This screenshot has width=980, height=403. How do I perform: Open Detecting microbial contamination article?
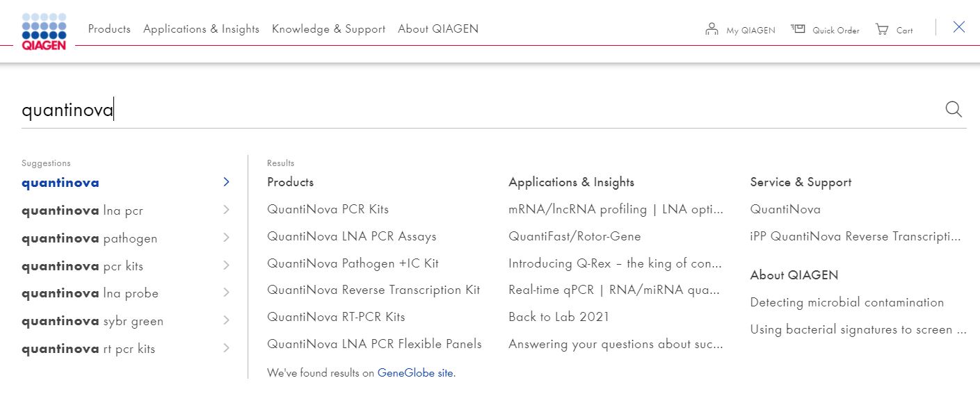click(846, 302)
